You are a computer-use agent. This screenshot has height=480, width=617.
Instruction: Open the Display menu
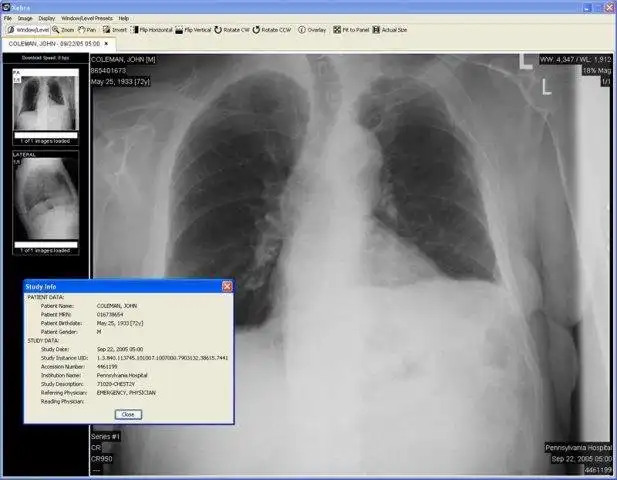coord(47,18)
